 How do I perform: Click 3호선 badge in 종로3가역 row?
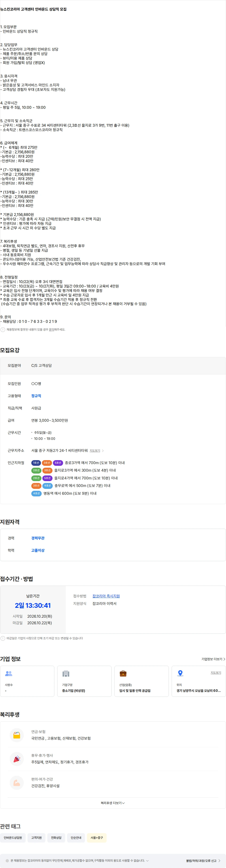coord(47,463)
